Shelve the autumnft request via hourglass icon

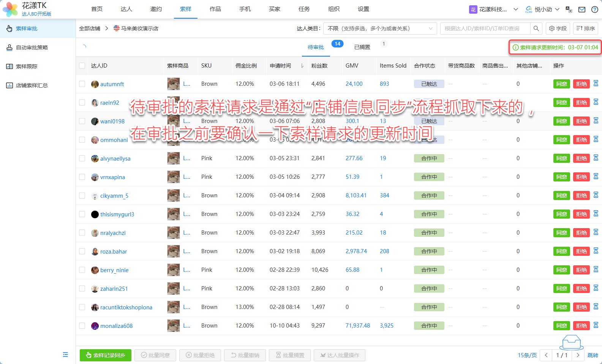coord(596,84)
